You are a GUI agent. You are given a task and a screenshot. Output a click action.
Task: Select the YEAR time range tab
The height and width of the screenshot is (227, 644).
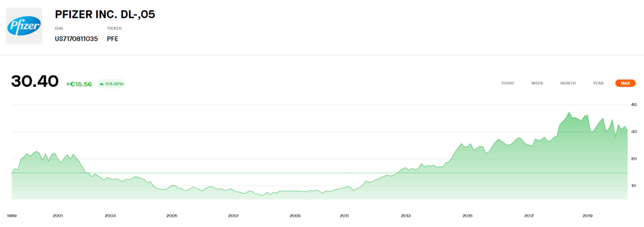point(598,83)
